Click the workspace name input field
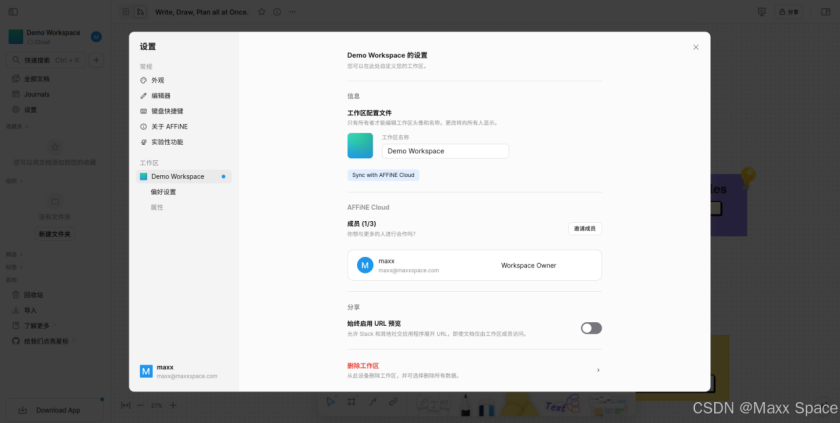The width and height of the screenshot is (840, 423). (x=445, y=151)
